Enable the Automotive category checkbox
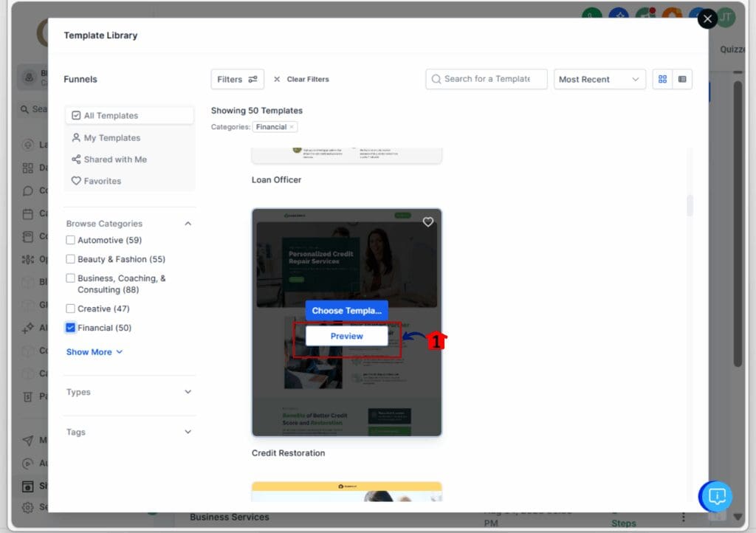Screen dimensions: 756x533 (x=71, y=240)
